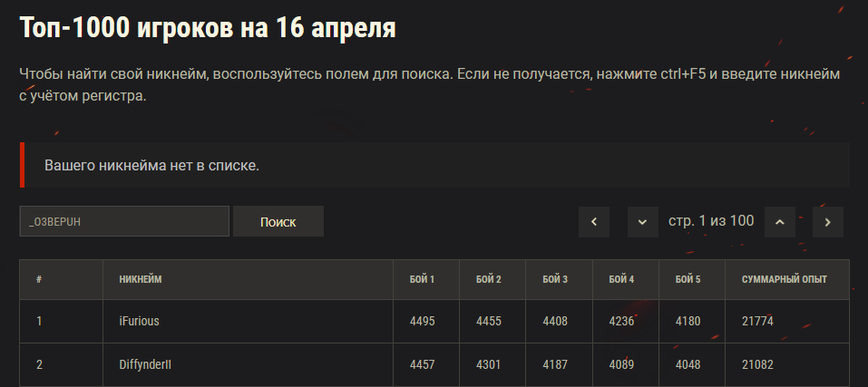Image resolution: width=868 pixels, height=387 pixels.
Task: Click the nickname-not-in-list notification banner
Action: tap(434, 165)
